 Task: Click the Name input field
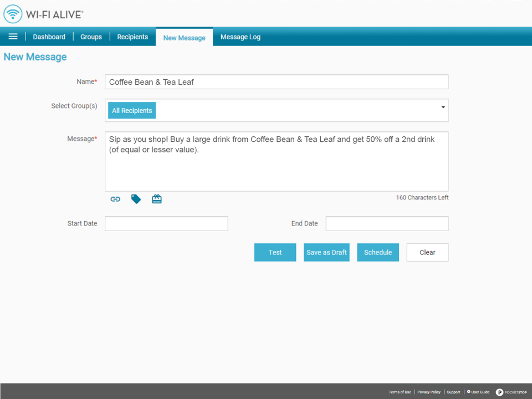277,82
